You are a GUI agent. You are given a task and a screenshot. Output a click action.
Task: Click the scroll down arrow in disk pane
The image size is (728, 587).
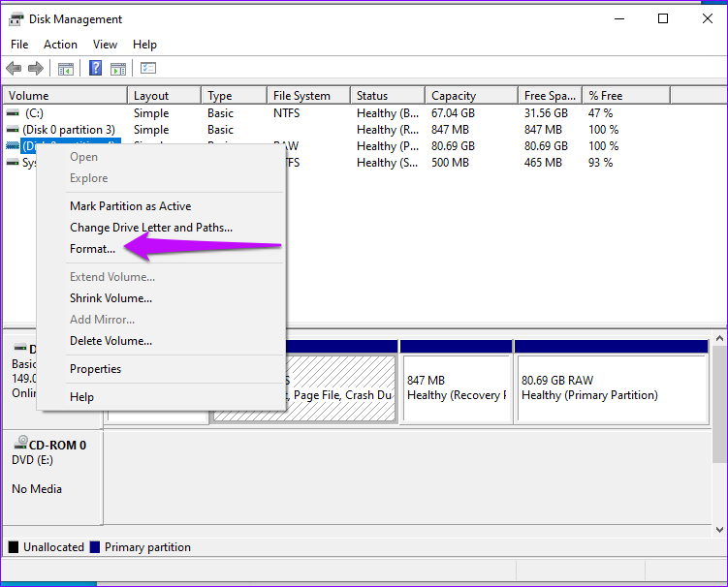click(719, 530)
